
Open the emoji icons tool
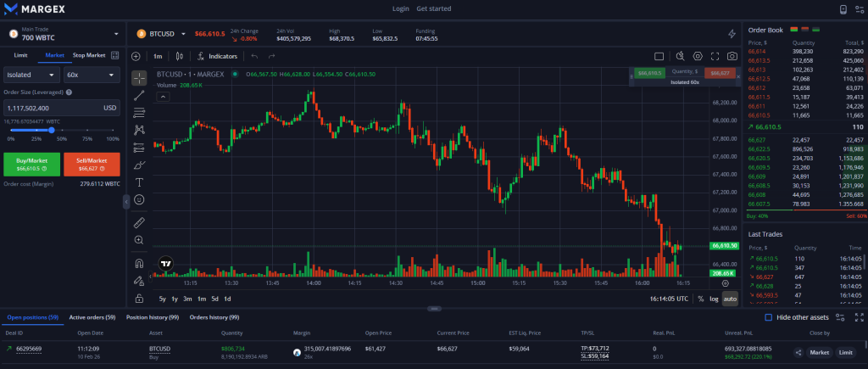click(x=139, y=199)
